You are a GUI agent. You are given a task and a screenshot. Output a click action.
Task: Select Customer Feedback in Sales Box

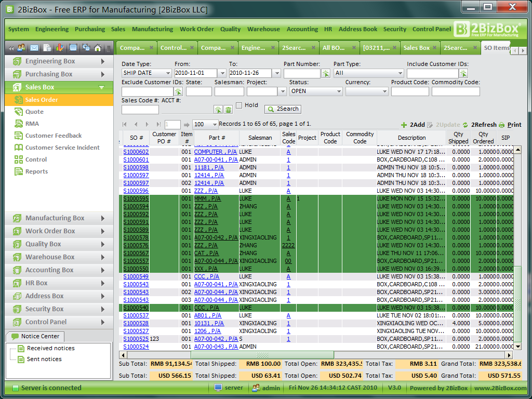54,136
